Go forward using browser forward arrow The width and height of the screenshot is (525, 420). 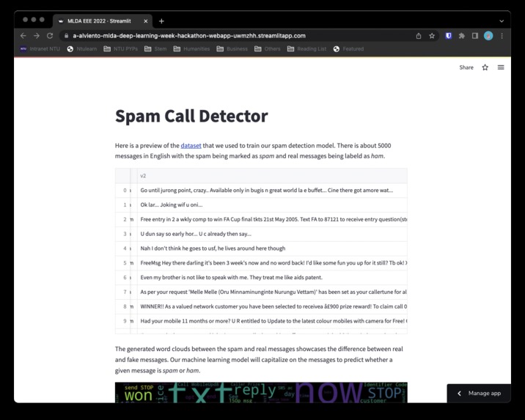click(37, 36)
